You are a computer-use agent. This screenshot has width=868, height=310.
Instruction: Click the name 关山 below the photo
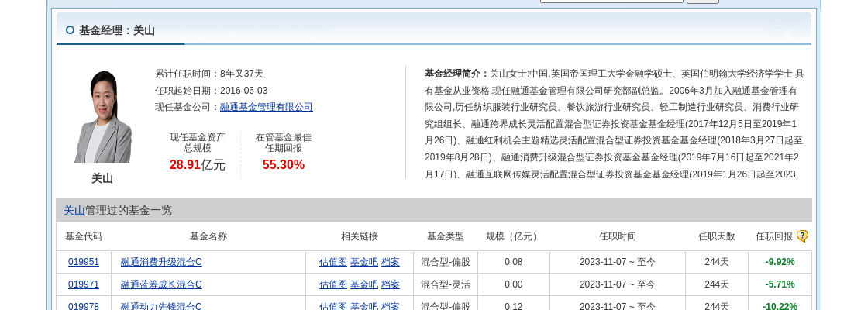pyautogui.click(x=102, y=178)
